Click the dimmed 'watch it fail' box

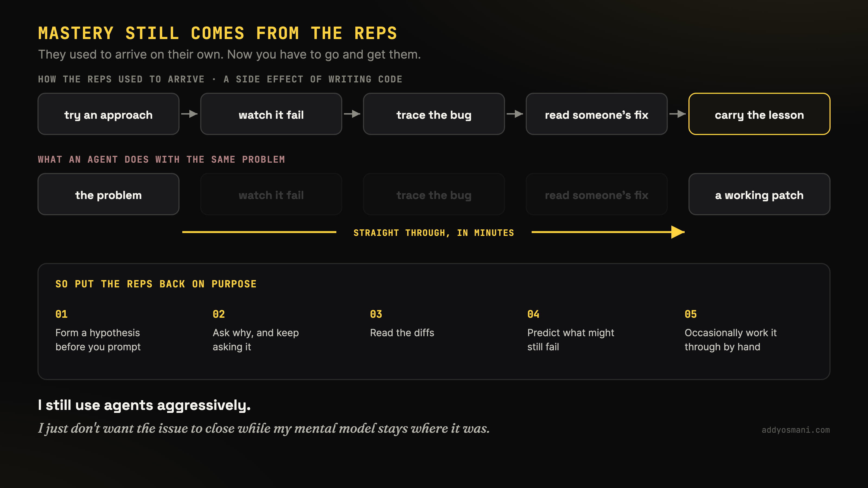tap(271, 194)
